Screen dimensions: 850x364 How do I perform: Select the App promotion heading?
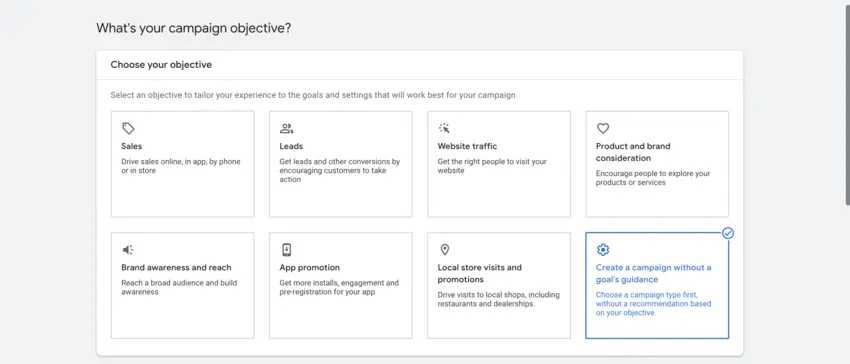[x=310, y=267]
